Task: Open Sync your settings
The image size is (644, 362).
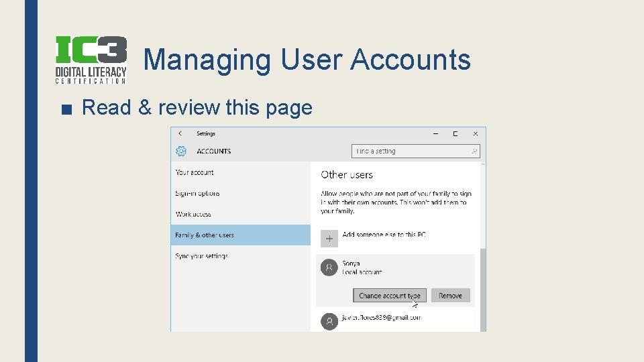Action: click(x=241, y=256)
